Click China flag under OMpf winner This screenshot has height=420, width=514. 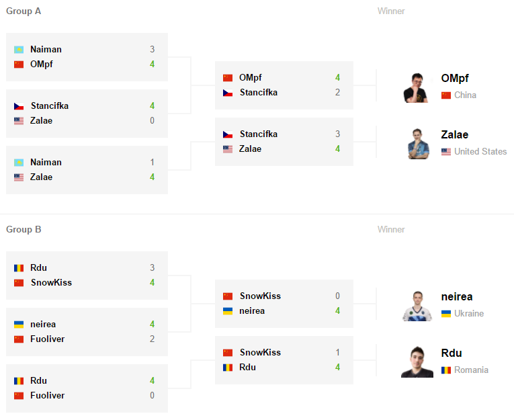coord(446,95)
